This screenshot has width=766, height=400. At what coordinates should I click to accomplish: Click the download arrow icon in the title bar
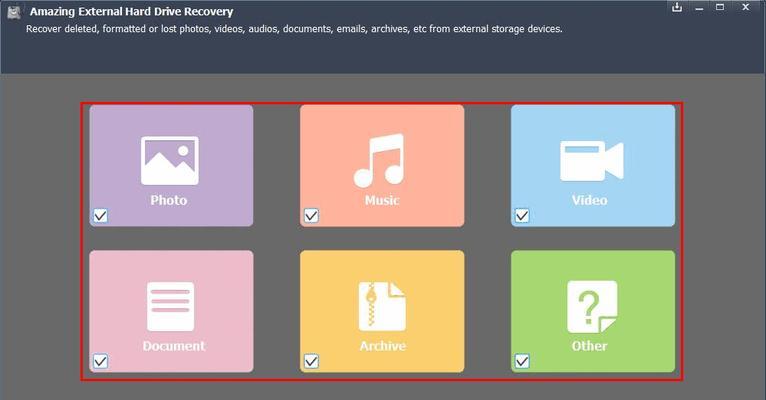click(x=677, y=7)
